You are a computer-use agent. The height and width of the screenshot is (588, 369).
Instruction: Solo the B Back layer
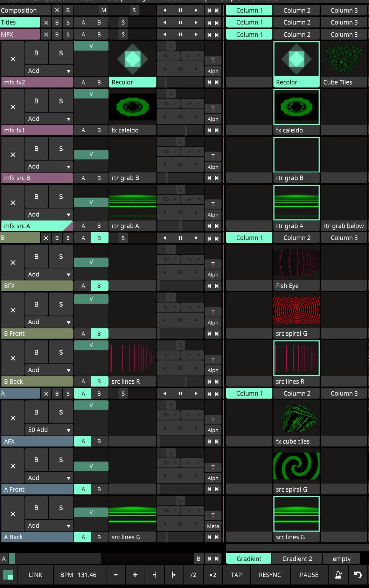[61, 352]
